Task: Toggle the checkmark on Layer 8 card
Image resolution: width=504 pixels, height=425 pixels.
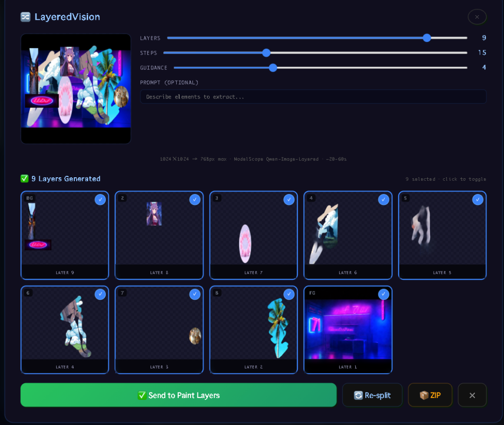Action: [195, 199]
